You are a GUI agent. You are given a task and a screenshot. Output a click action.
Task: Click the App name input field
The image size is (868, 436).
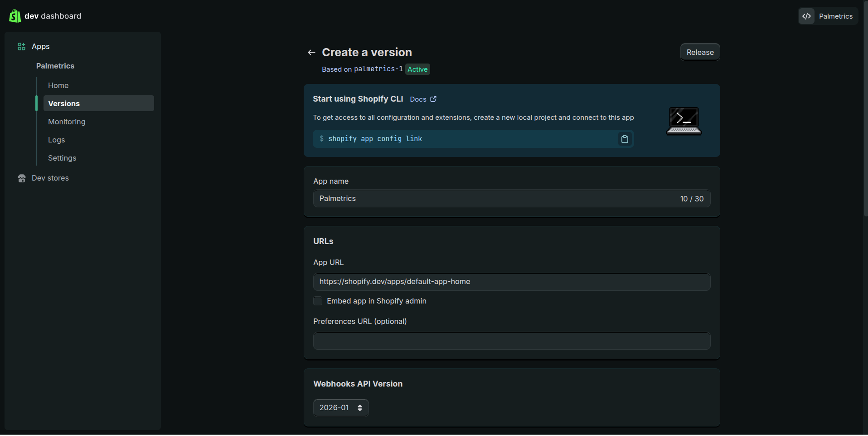point(494,199)
